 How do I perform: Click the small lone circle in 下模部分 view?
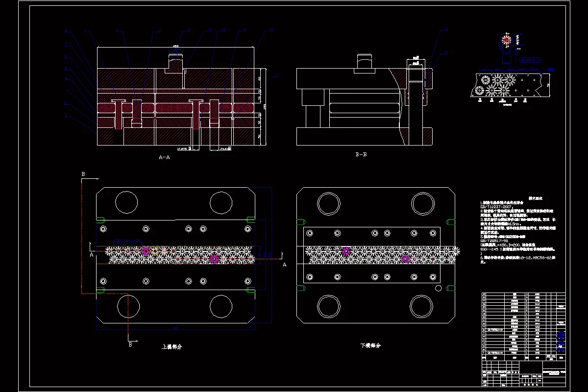coord(439,289)
